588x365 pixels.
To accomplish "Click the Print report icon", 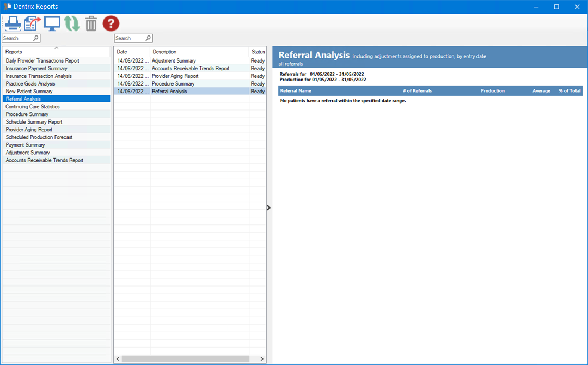I will (x=13, y=23).
